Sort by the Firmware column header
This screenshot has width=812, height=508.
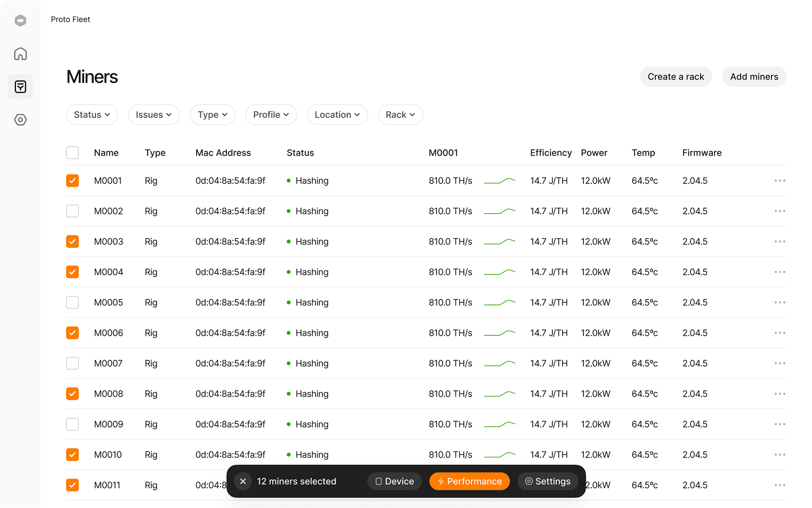(702, 153)
